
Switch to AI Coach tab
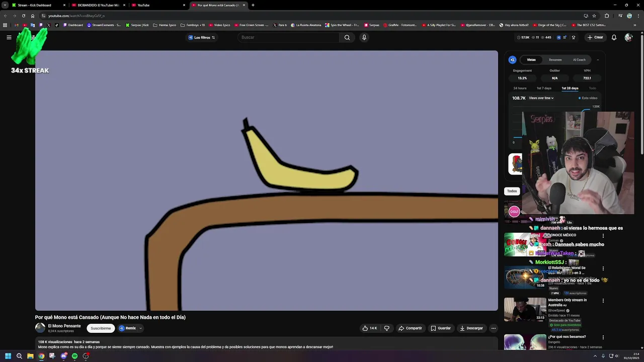coord(579,60)
